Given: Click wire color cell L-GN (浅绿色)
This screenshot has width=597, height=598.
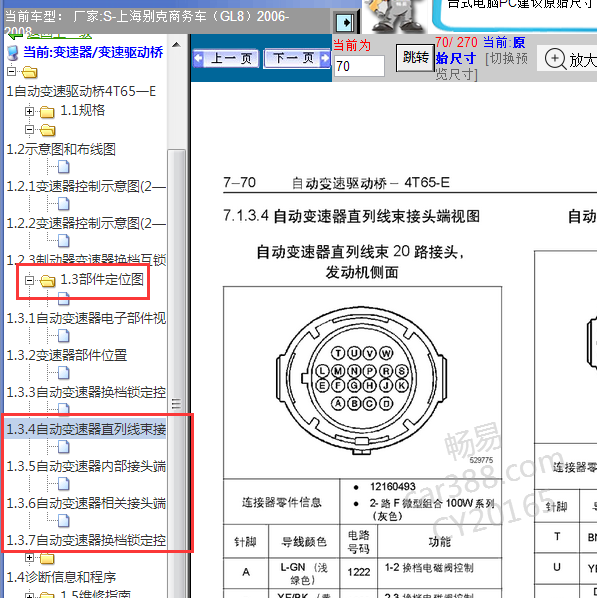Looking at the screenshot, I should (304, 574).
